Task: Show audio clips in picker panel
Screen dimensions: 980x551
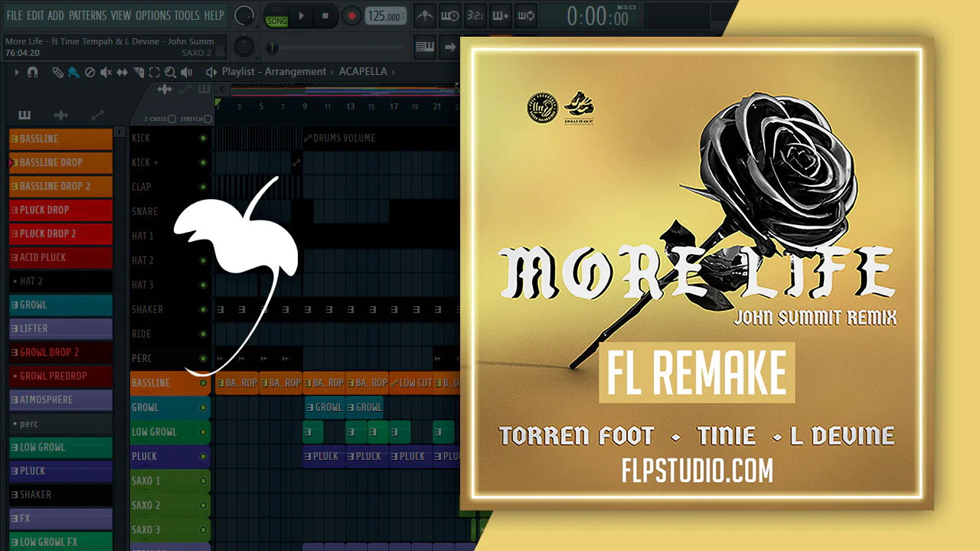Action: [60, 115]
